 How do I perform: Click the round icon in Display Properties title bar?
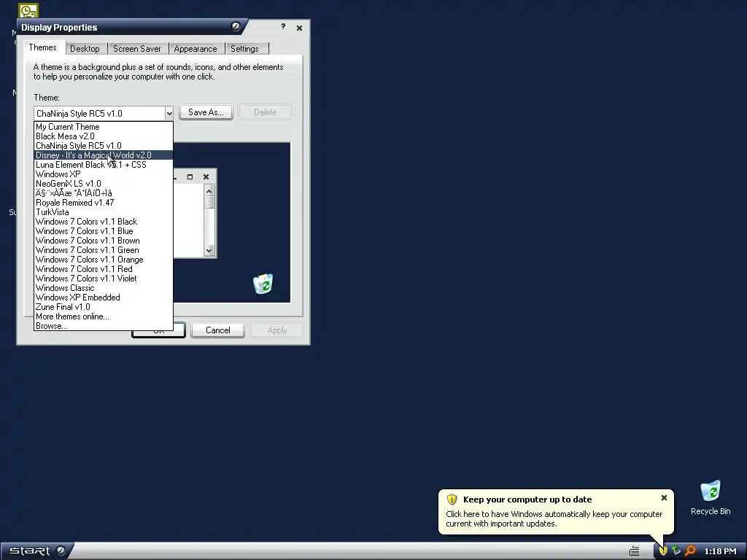[x=236, y=26]
